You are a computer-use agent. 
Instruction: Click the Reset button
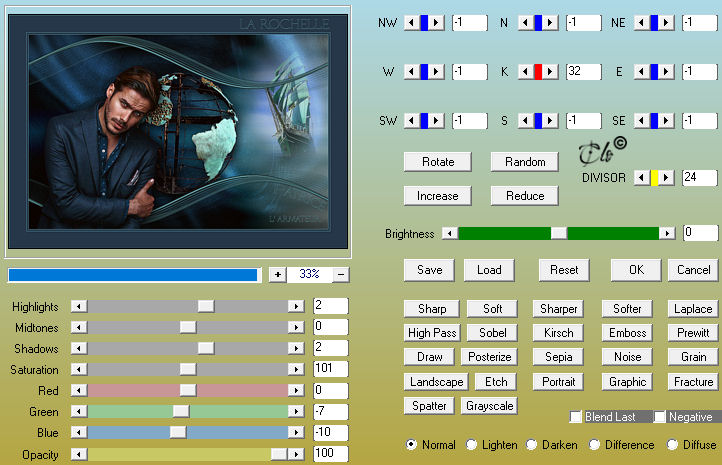pos(564,270)
